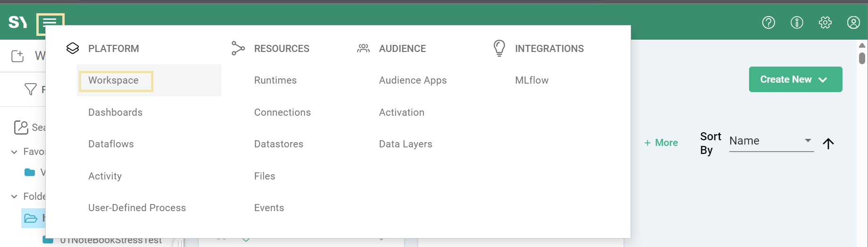Open the help question mark icon
The width and height of the screenshot is (868, 247).
point(768,22)
